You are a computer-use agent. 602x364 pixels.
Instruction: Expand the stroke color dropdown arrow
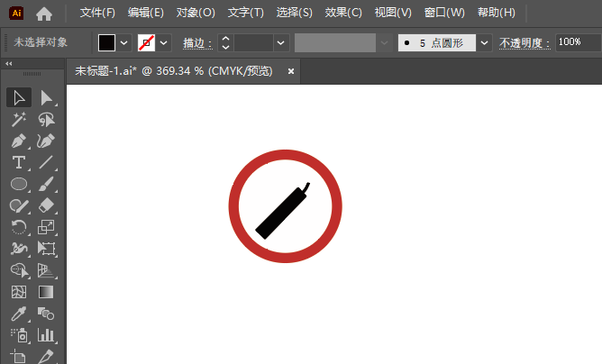[x=163, y=42]
